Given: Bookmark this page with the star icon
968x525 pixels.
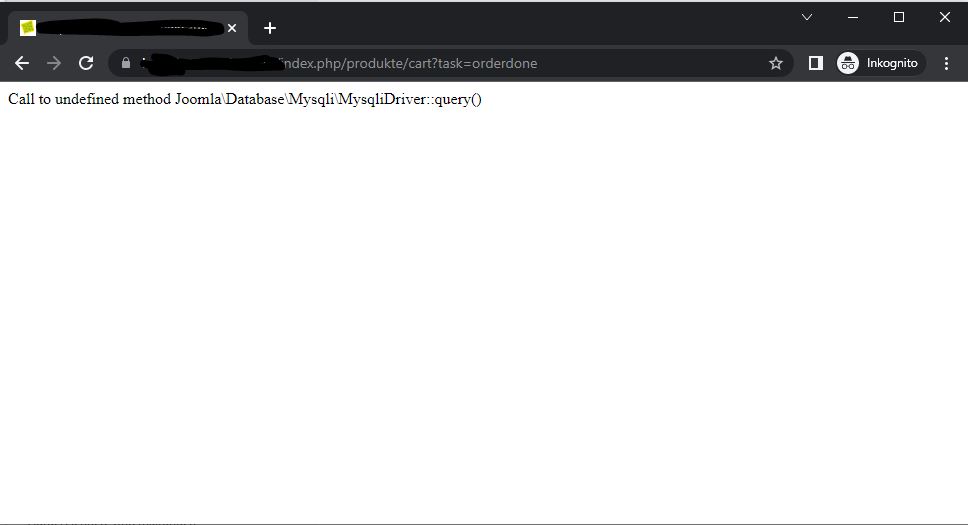Looking at the screenshot, I should [775, 63].
